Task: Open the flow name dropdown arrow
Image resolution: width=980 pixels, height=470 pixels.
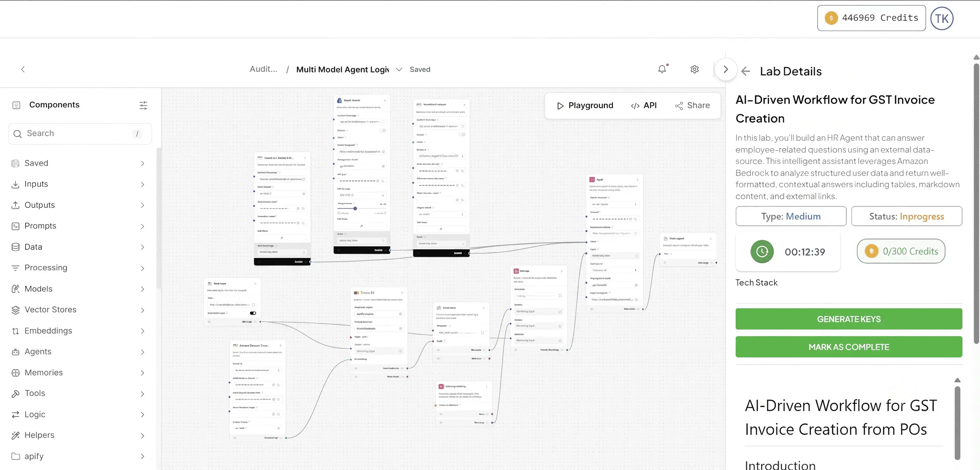Action: (399, 69)
